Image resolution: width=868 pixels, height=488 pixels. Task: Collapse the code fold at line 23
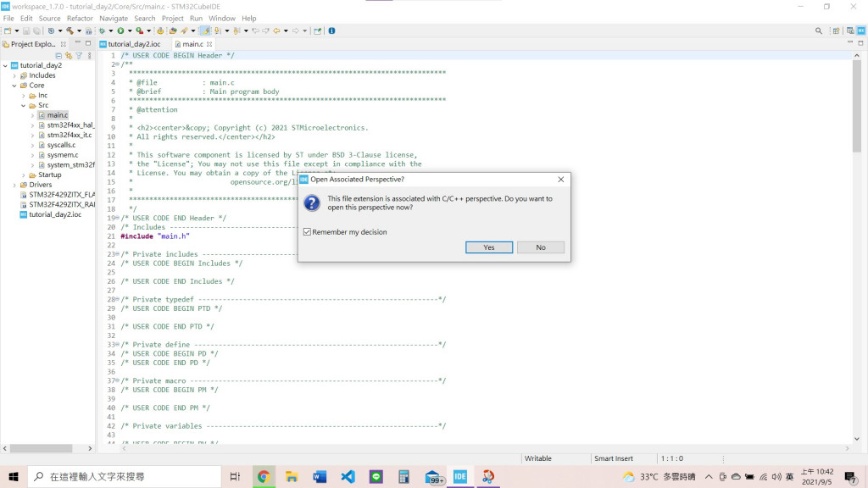pyautogui.click(x=117, y=254)
